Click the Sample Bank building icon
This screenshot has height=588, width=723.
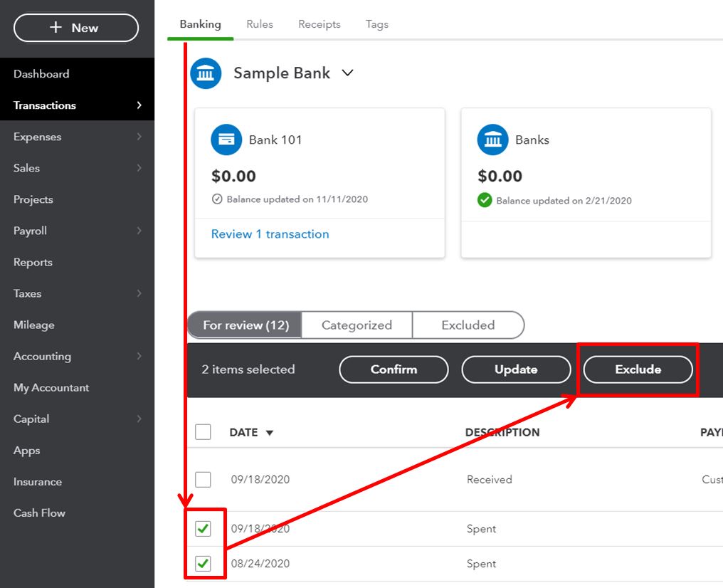[x=206, y=73]
